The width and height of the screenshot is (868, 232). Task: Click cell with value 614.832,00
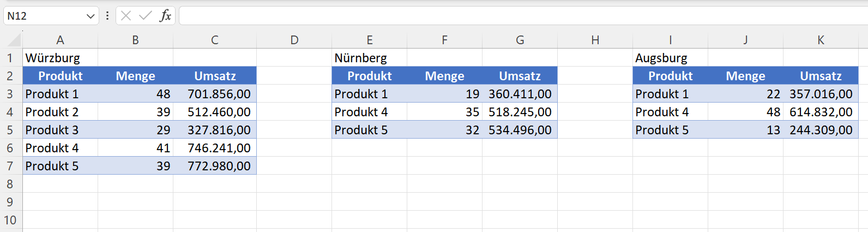821,112
